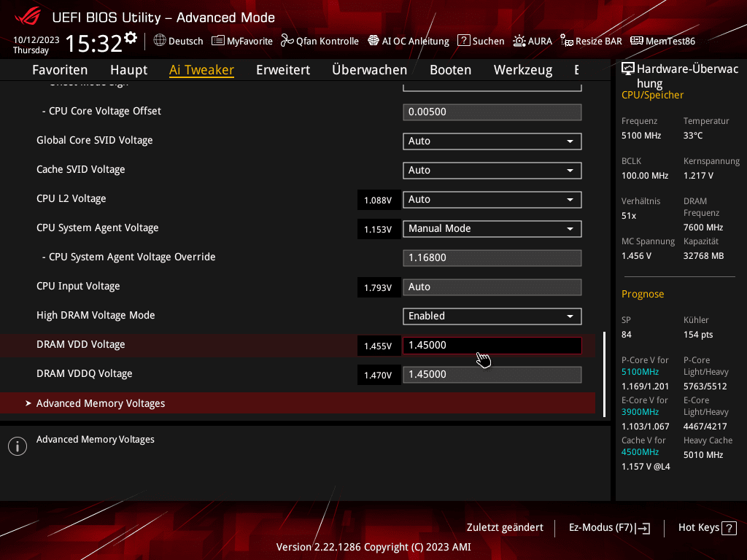
Task: Open CPU System Agent Voltage dropdown
Action: pyautogui.click(x=492, y=228)
